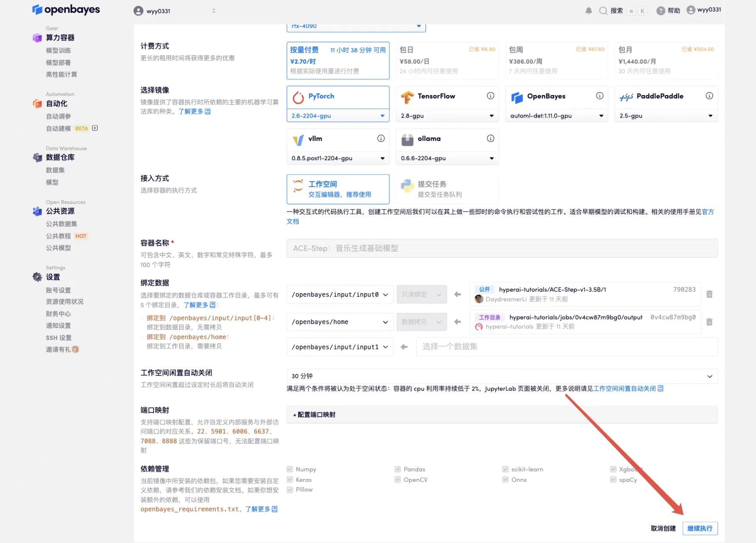
Task: Click the ollama image info icon
Action: (x=490, y=138)
